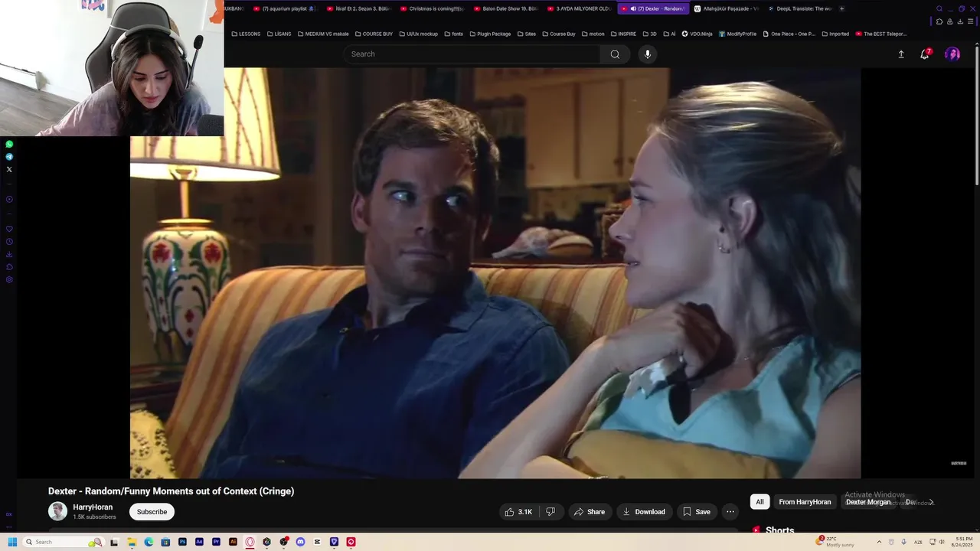Open Telegram in Opera sidebar

(x=9, y=157)
